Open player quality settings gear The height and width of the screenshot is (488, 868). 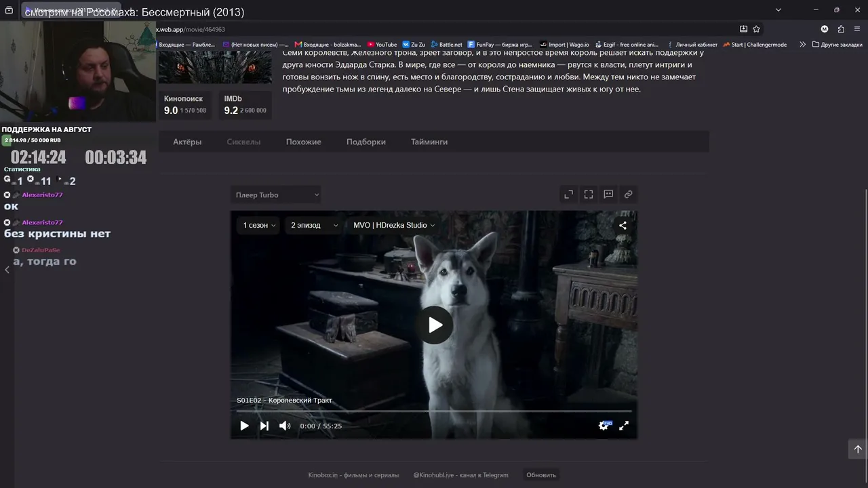tap(604, 426)
